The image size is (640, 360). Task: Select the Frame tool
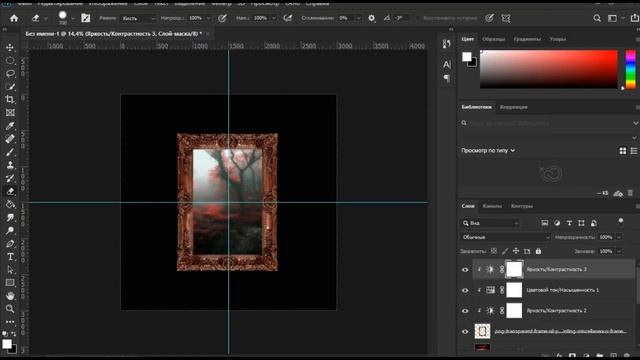coord(10,113)
